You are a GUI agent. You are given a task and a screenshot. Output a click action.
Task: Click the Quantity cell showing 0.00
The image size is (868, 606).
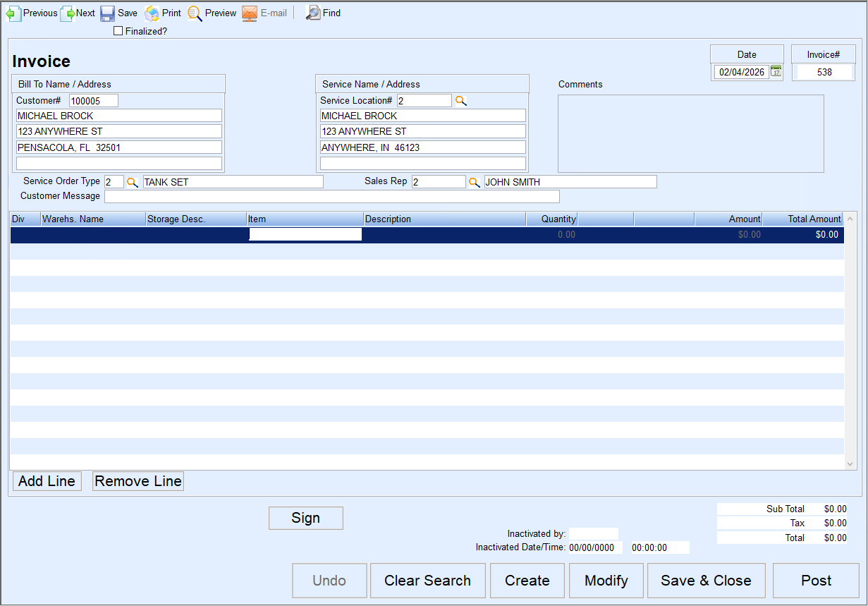(552, 234)
